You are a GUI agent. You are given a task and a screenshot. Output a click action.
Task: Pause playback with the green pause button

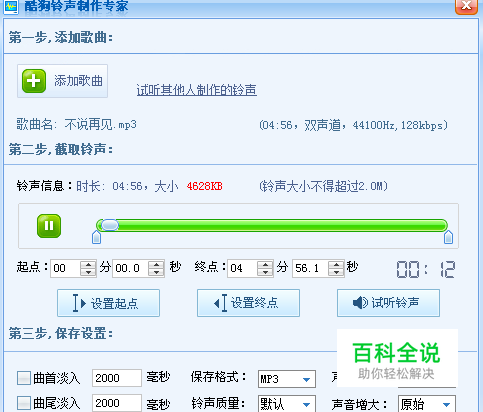pyautogui.click(x=49, y=226)
